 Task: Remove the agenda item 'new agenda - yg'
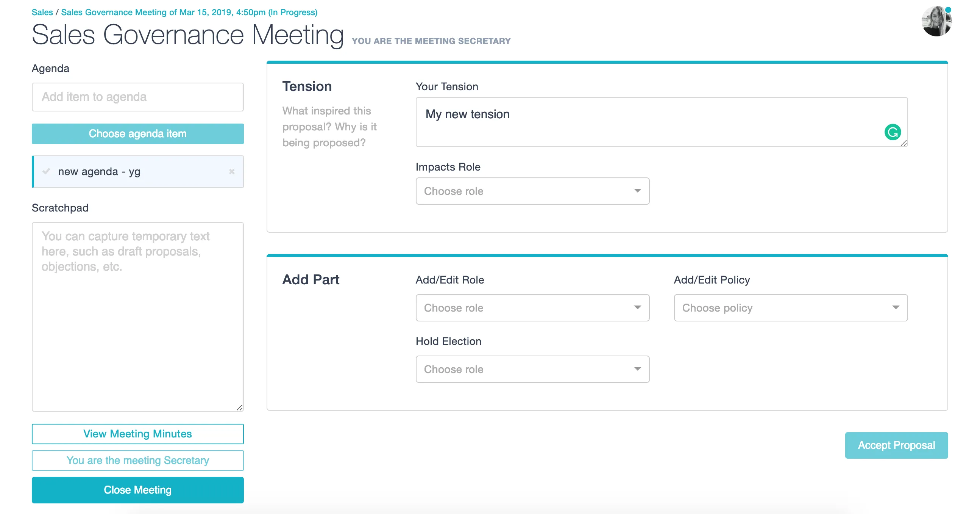click(232, 172)
